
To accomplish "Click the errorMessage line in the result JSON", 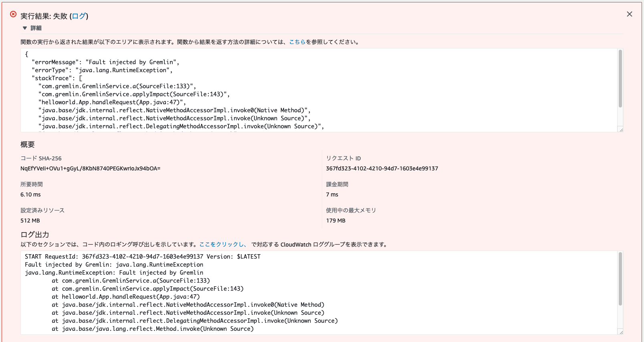I will click(105, 62).
